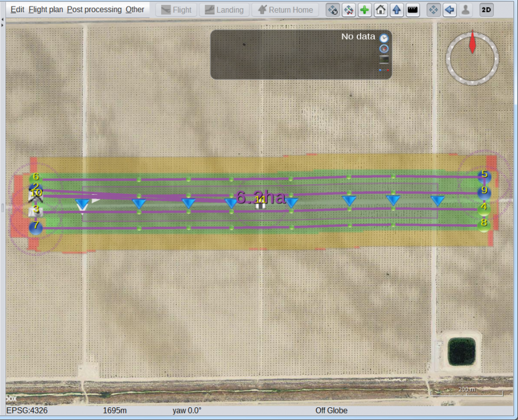Click the blue left-arrow toolbar icon

tap(450, 10)
